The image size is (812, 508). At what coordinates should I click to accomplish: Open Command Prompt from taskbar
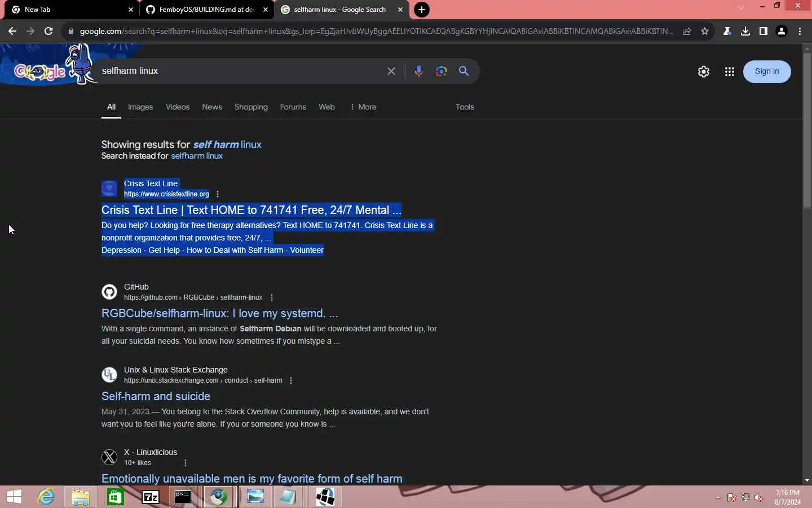click(x=183, y=497)
